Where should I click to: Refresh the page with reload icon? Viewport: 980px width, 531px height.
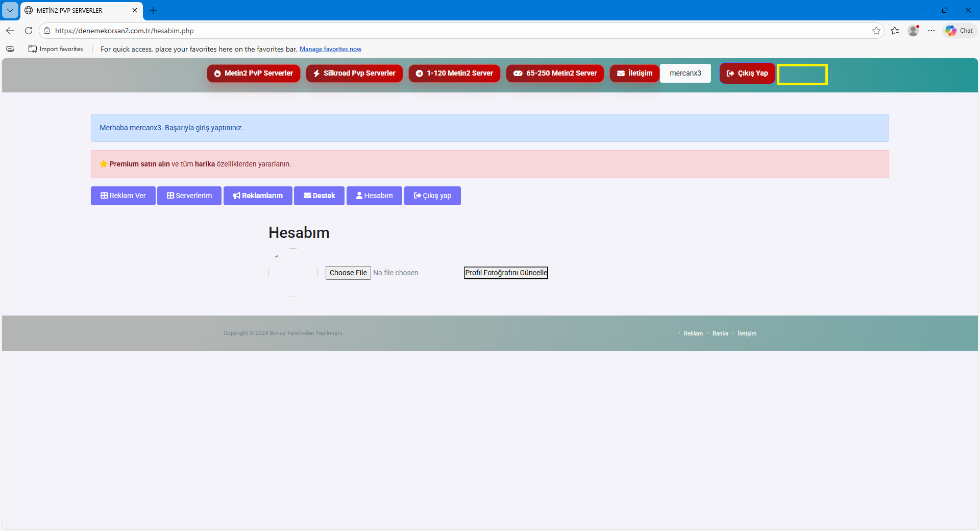point(29,31)
